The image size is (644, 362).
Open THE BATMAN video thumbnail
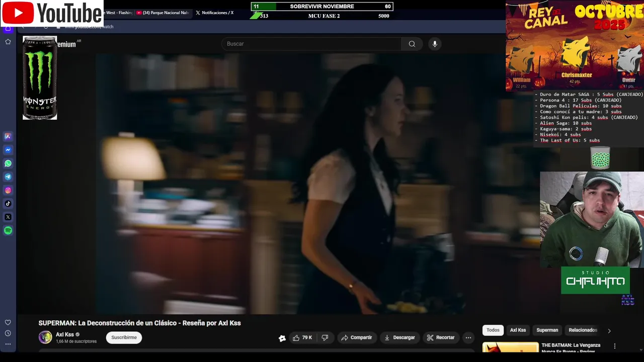pyautogui.click(x=510, y=347)
